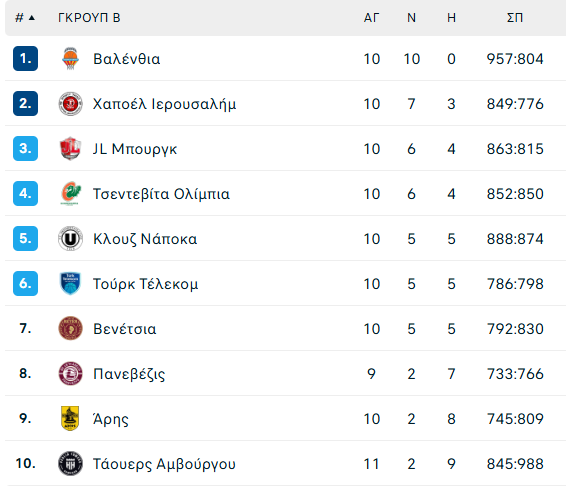The image size is (566, 493).
Task: Click the Χαποέλ Ιερουσαλήμ team logo
Action: point(70,104)
